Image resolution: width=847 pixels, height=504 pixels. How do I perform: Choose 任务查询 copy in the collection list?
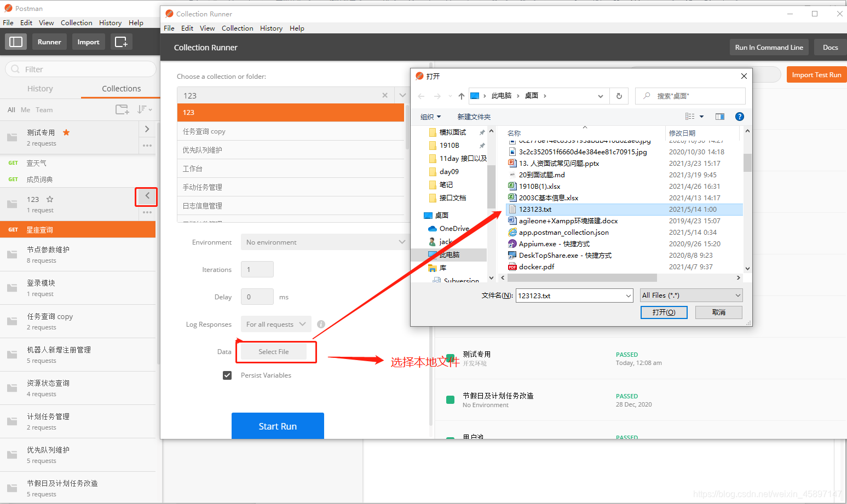291,131
